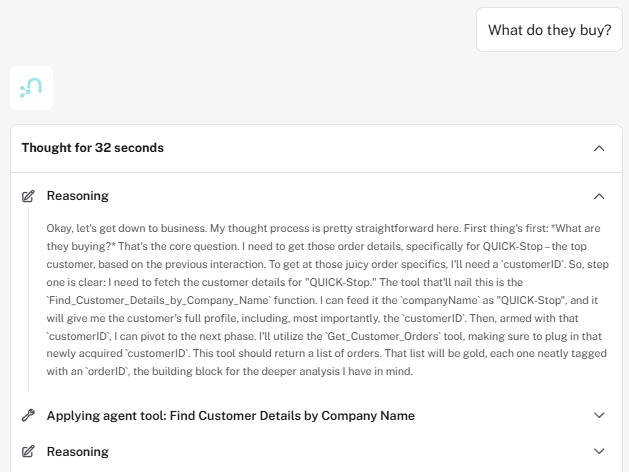Click the 'Thought for 32 seconds' heading
Screen dimensions: 629x472
92,148
